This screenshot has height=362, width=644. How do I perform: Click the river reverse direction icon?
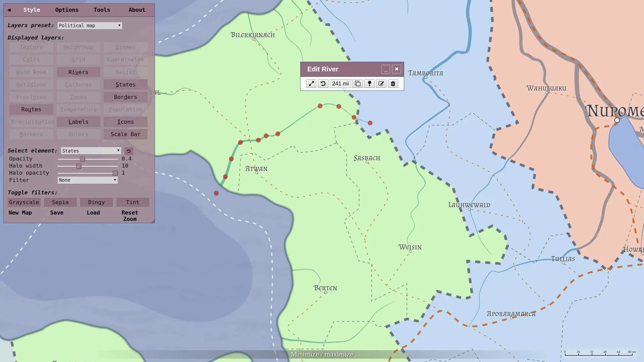click(323, 83)
